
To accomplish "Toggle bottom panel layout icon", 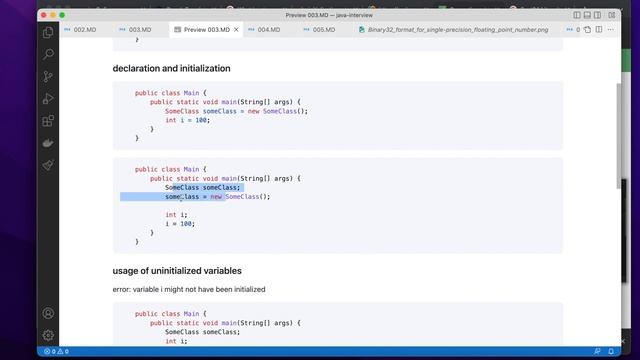I will [x=587, y=15].
